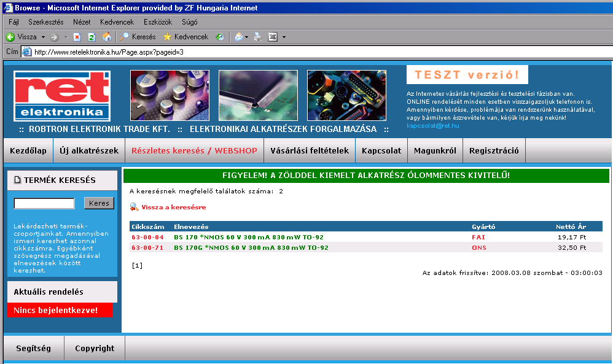Open Kapcsolat navigation tab
The width and height of the screenshot is (613, 364).
coord(381,150)
